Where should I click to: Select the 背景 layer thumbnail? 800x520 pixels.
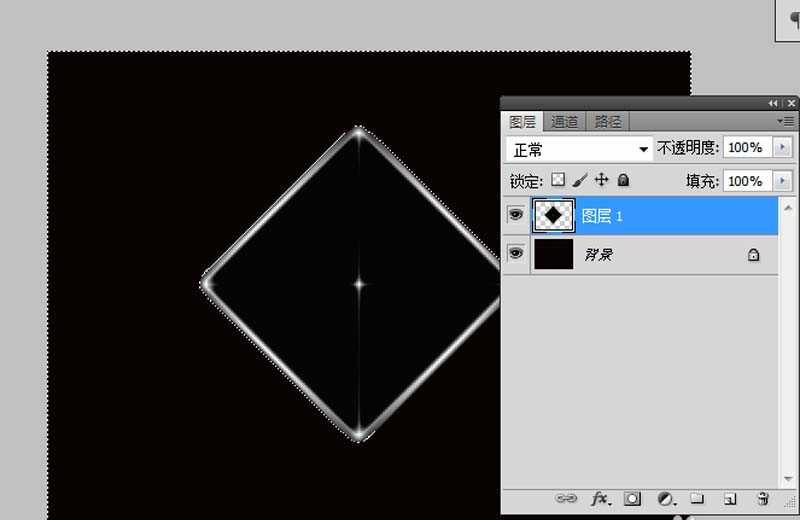[554, 254]
